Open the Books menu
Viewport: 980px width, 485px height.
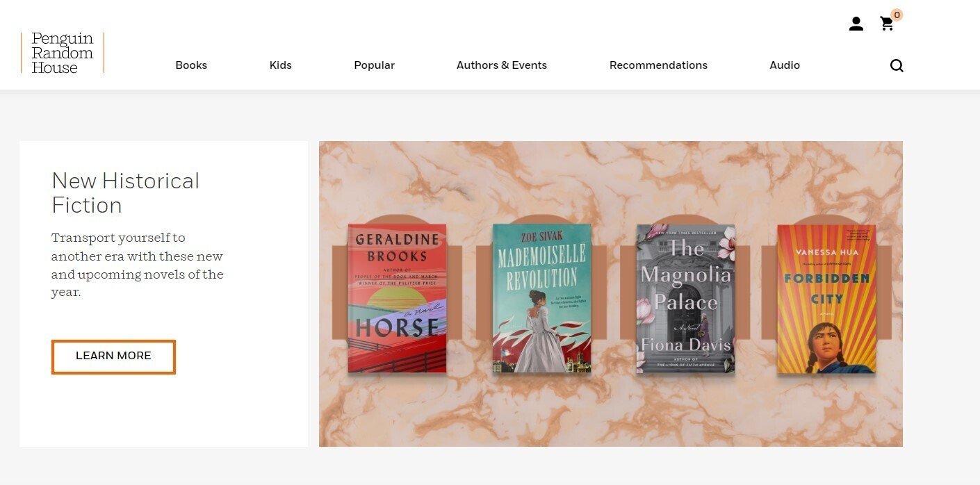coord(191,65)
